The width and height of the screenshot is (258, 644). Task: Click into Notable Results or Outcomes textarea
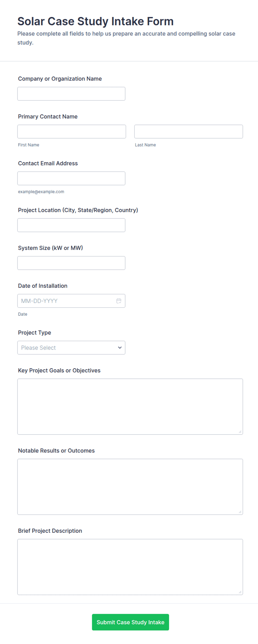click(x=130, y=487)
